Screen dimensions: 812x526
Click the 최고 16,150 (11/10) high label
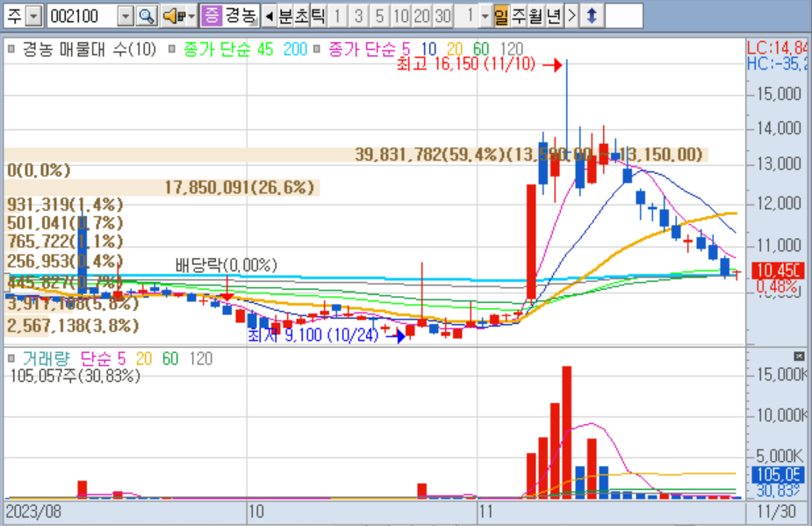[466, 64]
